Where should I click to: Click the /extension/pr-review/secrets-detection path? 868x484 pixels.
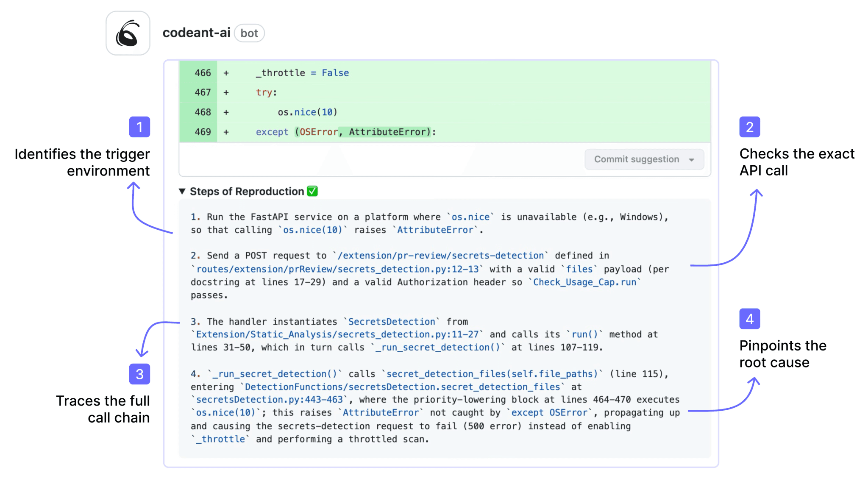pos(440,256)
